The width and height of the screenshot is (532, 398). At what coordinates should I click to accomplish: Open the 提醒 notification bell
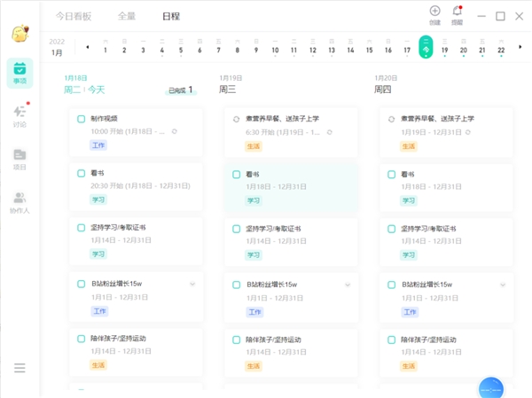point(457,15)
